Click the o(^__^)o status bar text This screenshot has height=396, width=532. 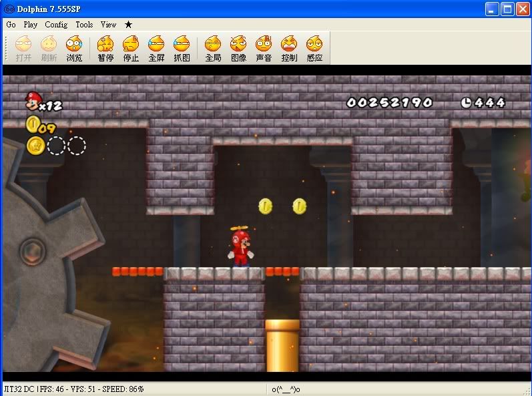286,389
